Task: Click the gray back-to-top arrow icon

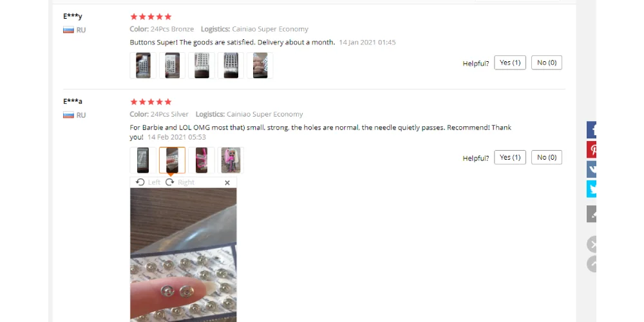Action: pyautogui.click(x=591, y=263)
